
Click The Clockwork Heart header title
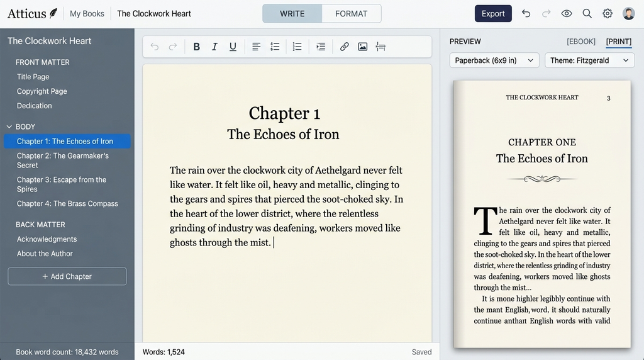[154, 14]
